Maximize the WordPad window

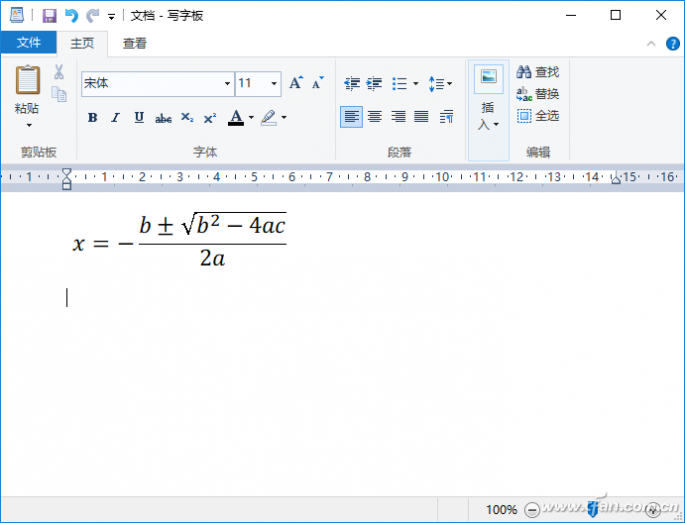click(616, 15)
